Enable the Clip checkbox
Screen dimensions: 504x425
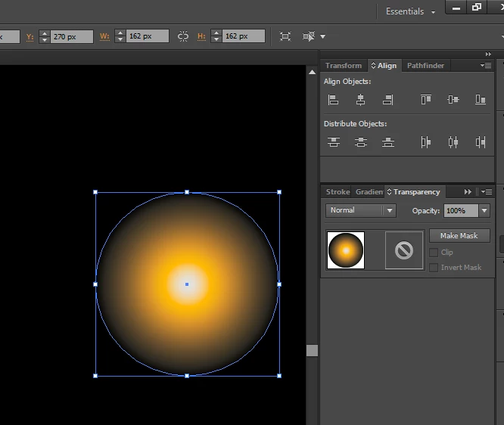[434, 253]
